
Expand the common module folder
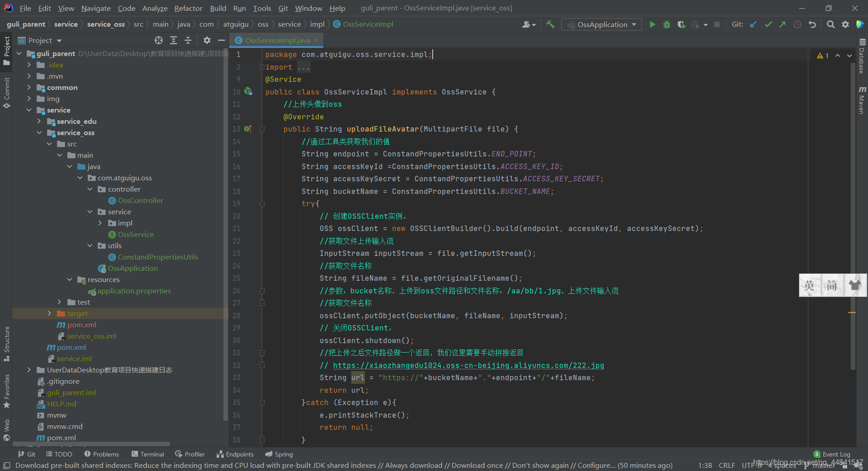click(29, 87)
